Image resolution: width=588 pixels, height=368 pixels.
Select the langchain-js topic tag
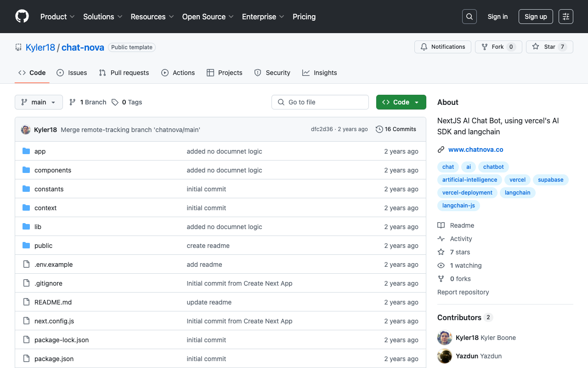point(458,206)
